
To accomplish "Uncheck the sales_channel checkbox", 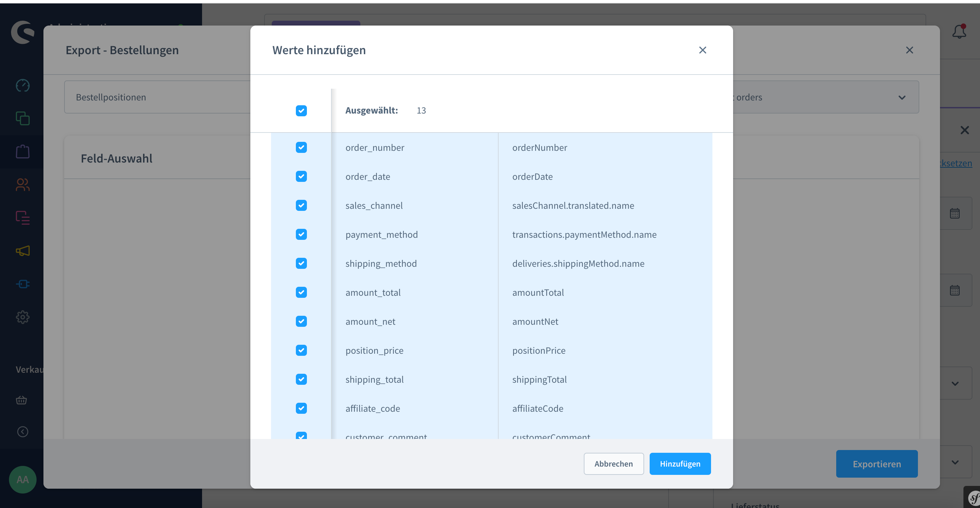I will coord(301,205).
